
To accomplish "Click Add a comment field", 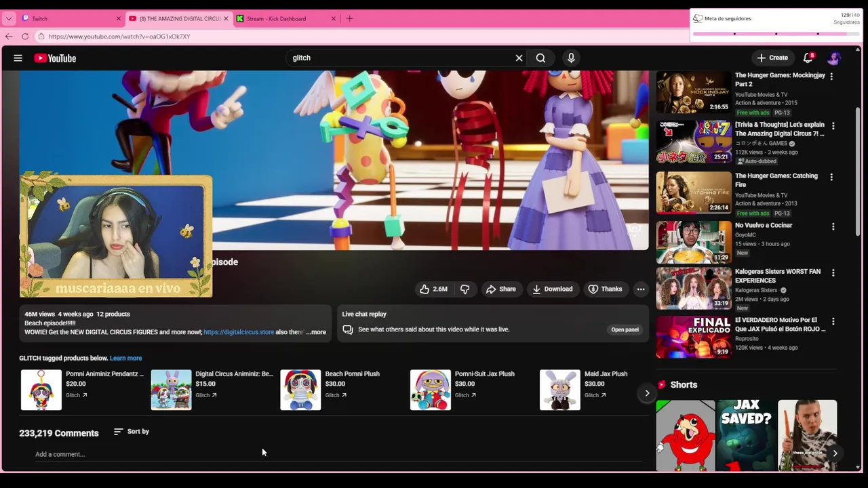I will 338,454.
